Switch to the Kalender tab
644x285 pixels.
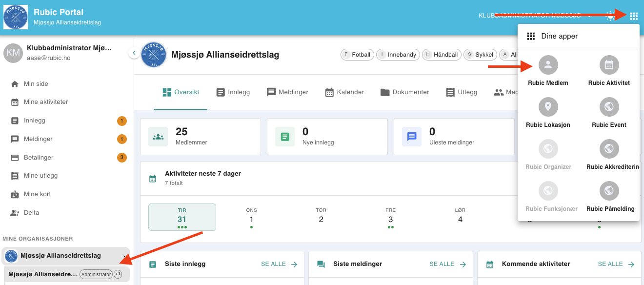click(x=344, y=92)
